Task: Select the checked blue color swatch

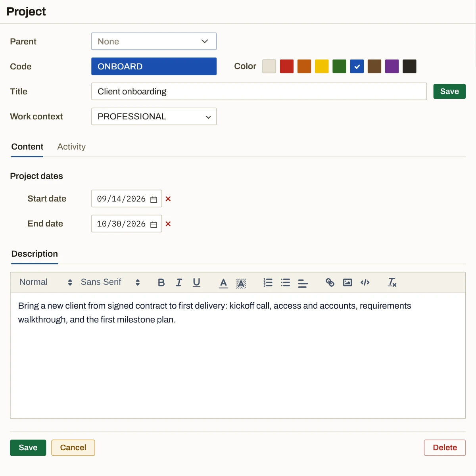Action: tap(357, 66)
